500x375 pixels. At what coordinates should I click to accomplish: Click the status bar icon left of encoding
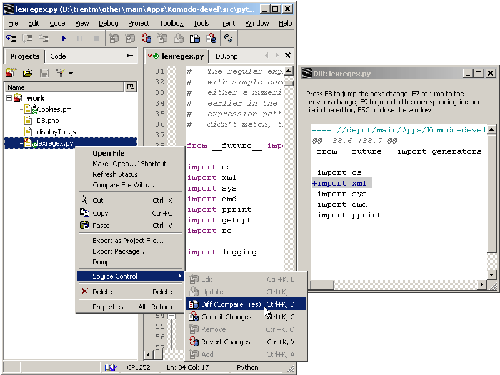click(x=111, y=367)
